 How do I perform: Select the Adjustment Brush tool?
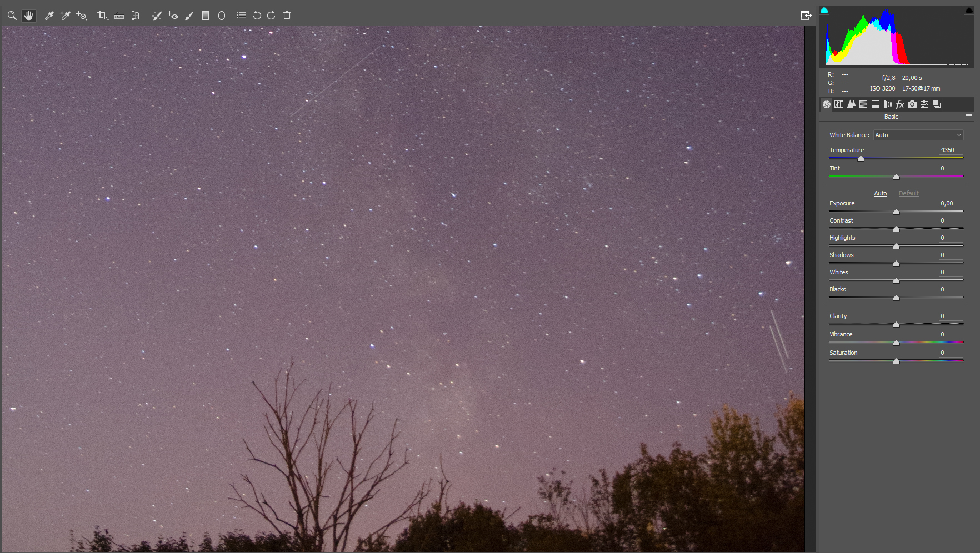189,16
